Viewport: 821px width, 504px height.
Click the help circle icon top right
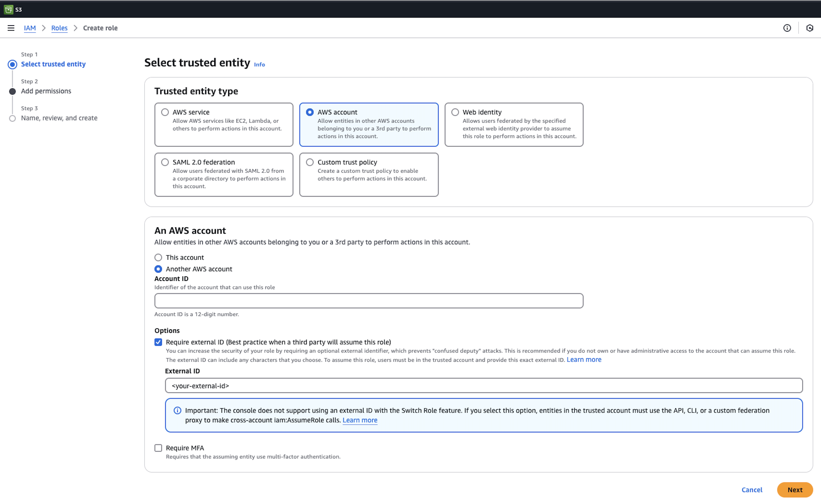pyautogui.click(x=787, y=27)
